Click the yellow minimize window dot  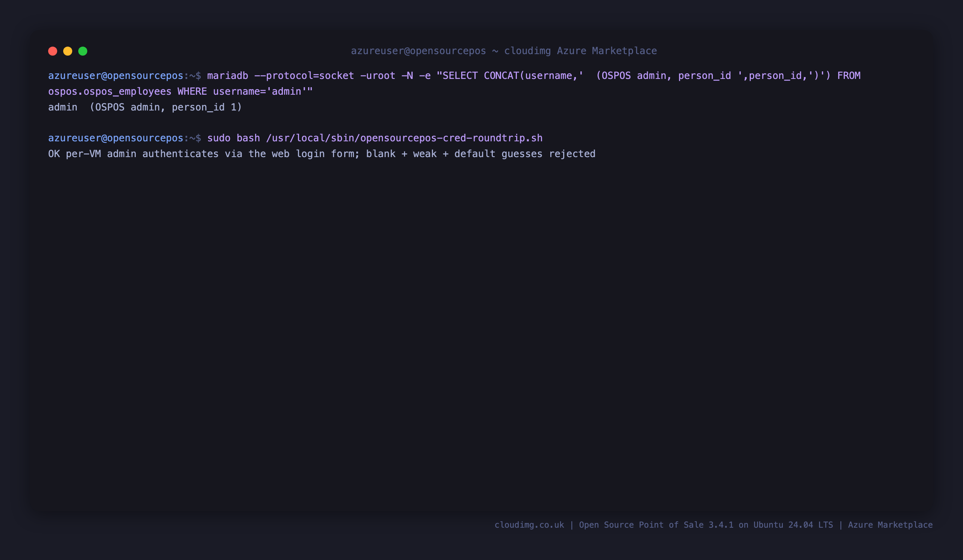(x=68, y=51)
